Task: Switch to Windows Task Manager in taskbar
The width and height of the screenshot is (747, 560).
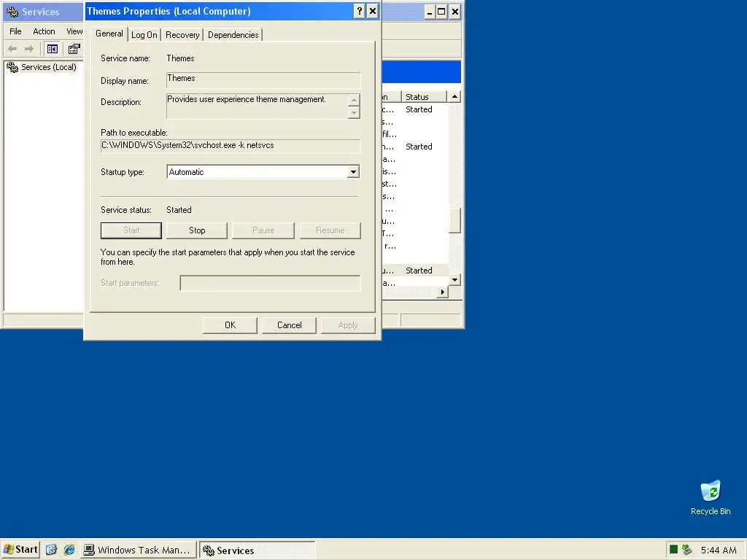Action: (x=138, y=550)
